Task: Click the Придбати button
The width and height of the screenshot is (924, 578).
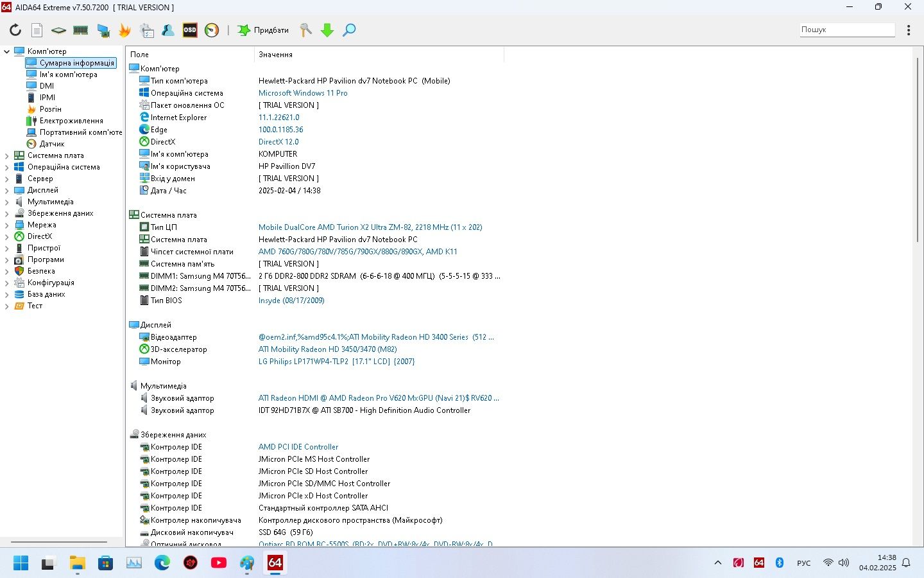Action: tap(264, 30)
